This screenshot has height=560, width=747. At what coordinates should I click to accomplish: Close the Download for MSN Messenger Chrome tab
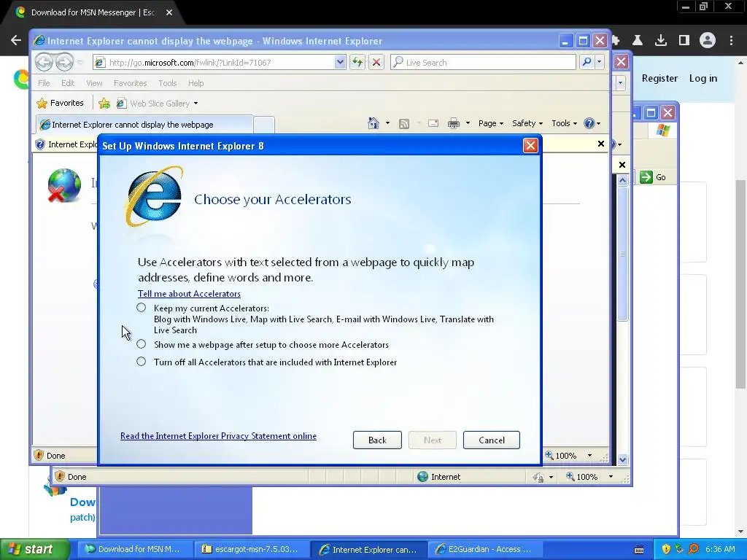click(169, 12)
